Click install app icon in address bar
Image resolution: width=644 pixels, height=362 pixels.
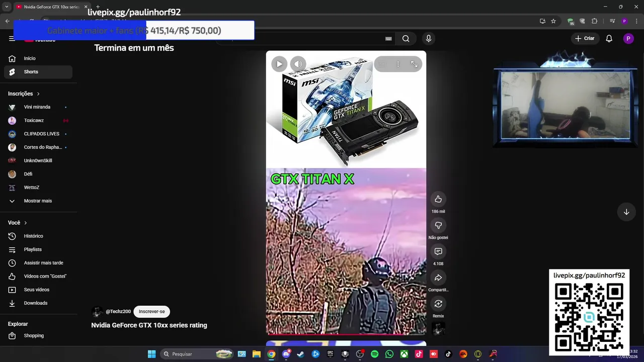542,21
